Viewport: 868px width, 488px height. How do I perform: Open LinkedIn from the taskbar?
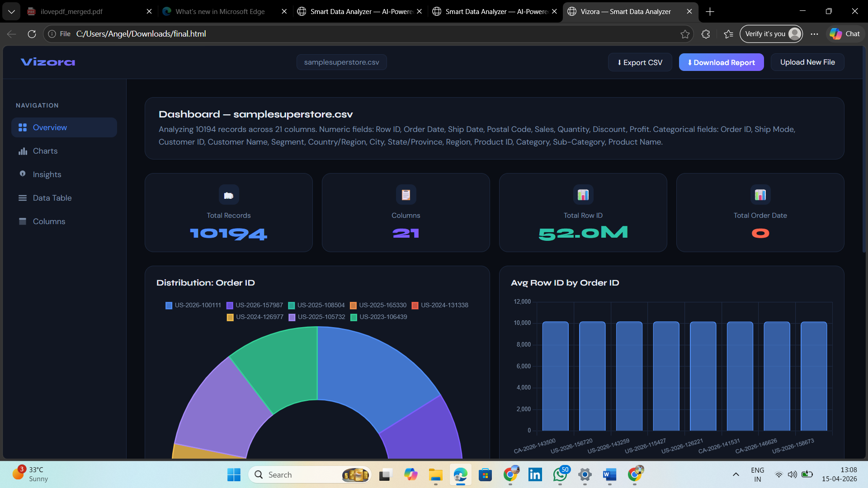point(535,475)
